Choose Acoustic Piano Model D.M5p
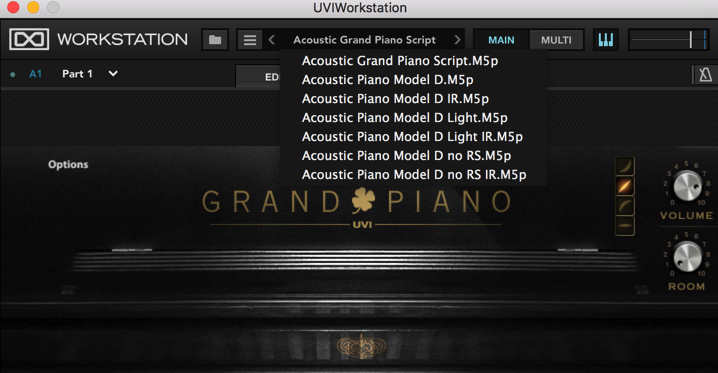Viewport: 718px width, 373px height. 387,80
